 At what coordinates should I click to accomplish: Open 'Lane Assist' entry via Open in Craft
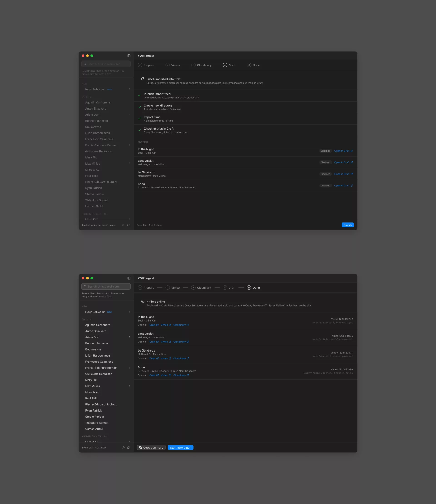click(x=343, y=162)
